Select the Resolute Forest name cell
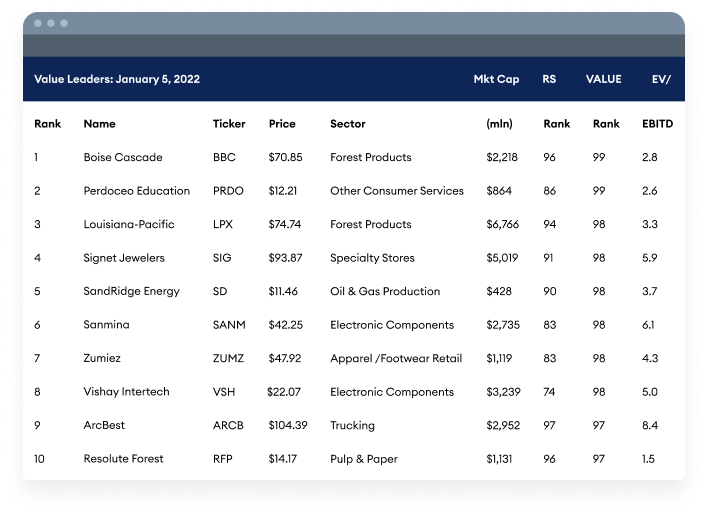This screenshot has height=514, width=708. click(123, 458)
